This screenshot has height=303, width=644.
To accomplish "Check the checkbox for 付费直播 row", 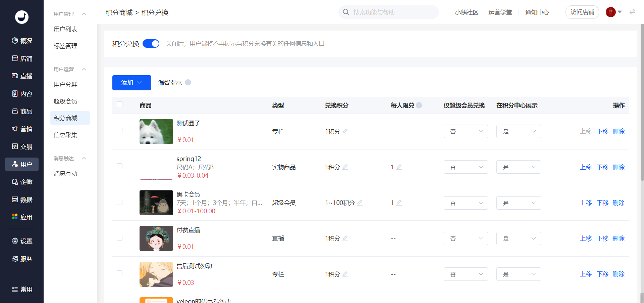I will [119, 237].
